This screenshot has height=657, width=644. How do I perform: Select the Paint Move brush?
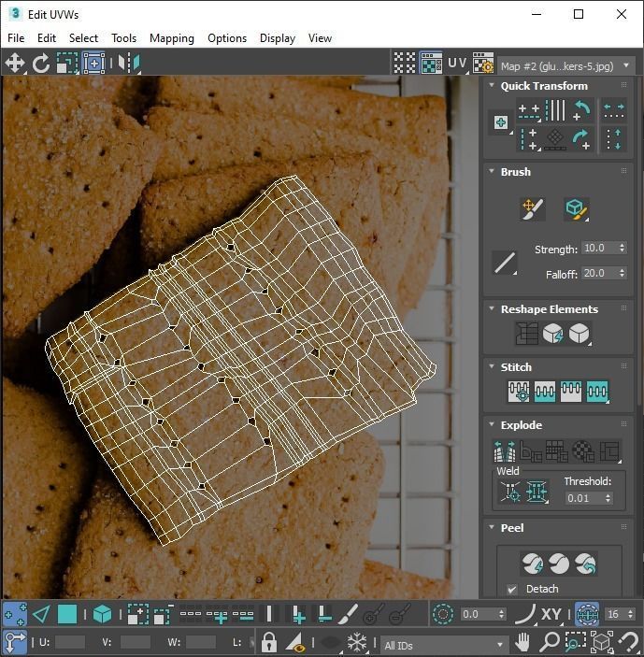[533, 208]
